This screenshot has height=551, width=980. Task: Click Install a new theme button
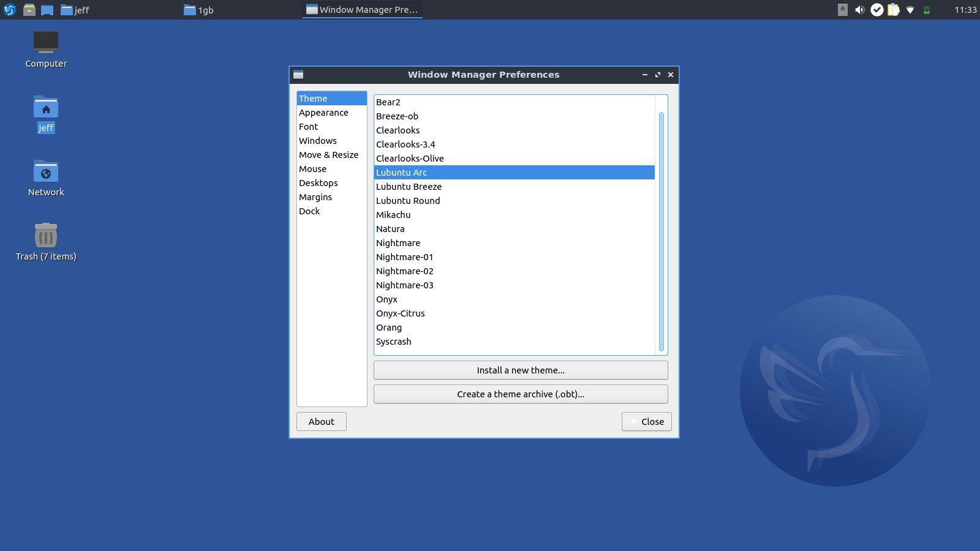point(521,370)
